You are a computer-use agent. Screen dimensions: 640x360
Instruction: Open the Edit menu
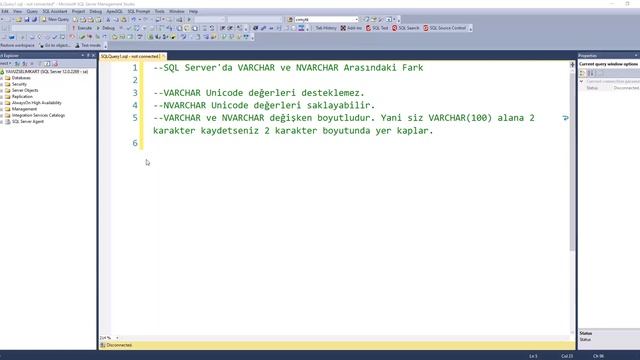tap(5, 11)
